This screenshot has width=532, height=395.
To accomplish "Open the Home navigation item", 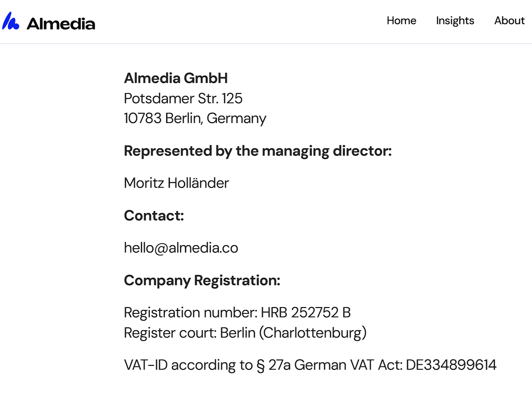I will point(401,21).
